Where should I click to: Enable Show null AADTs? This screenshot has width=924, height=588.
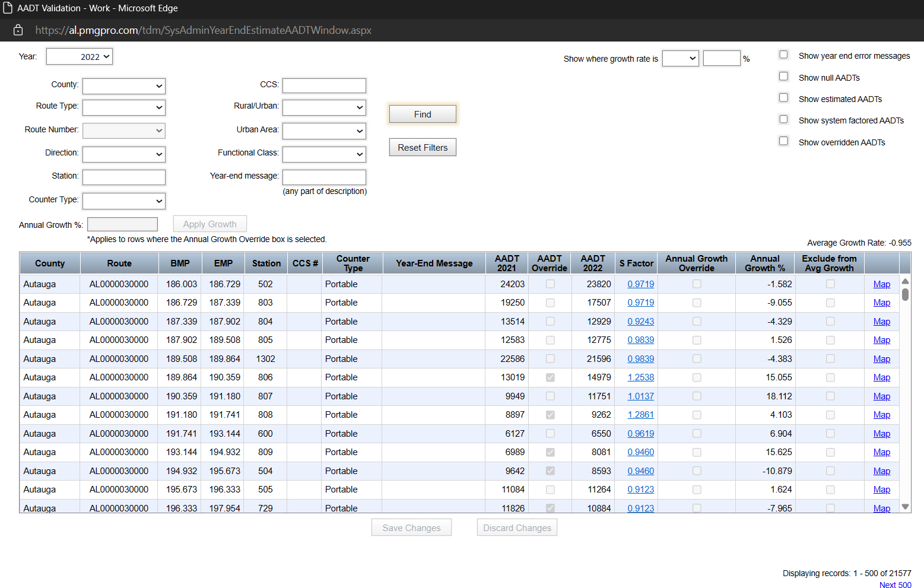click(x=783, y=76)
